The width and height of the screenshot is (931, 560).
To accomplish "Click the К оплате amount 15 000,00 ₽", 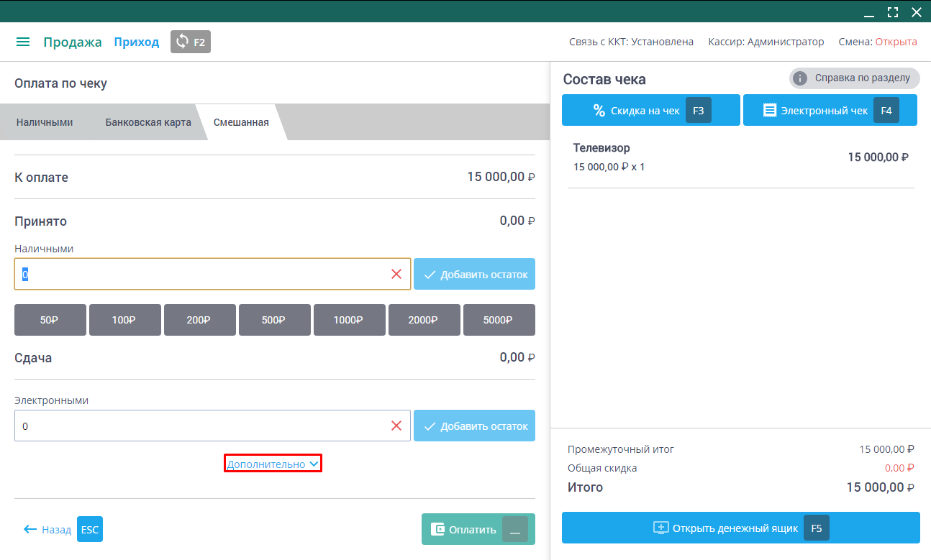I will (501, 177).
